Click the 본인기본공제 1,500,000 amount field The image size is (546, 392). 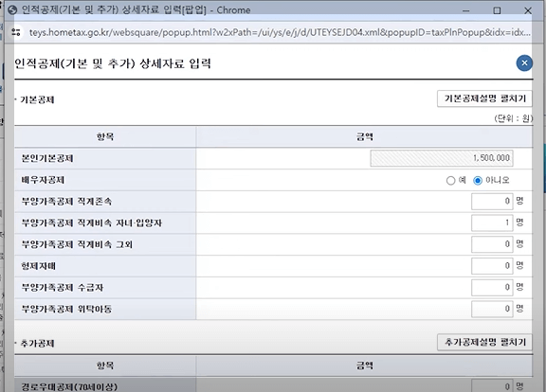442,158
